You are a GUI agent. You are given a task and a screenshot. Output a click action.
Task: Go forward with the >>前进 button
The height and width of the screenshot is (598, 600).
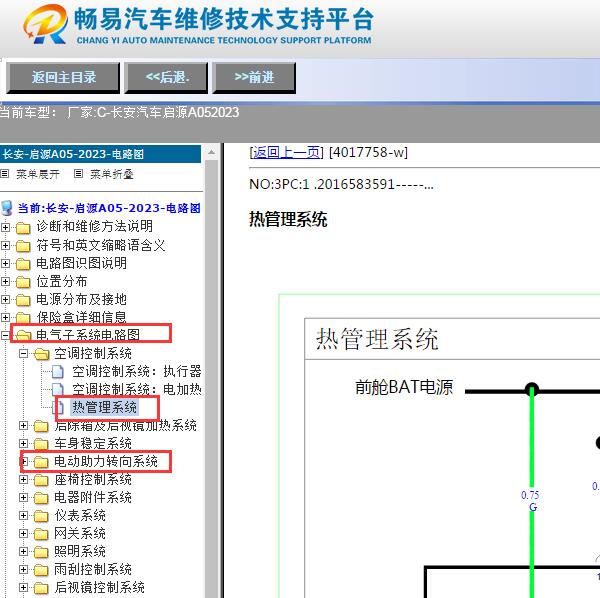click(254, 78)
